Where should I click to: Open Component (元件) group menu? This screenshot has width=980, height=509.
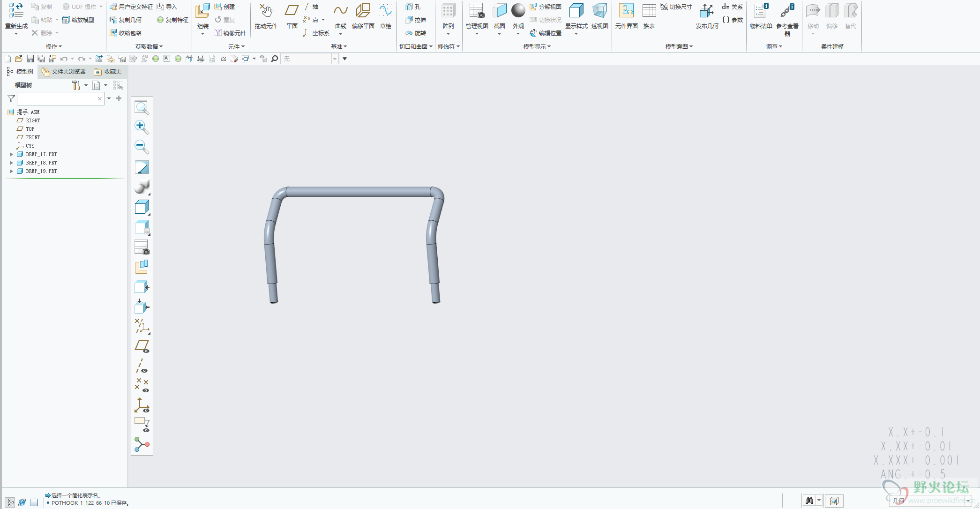click(236, 46)
